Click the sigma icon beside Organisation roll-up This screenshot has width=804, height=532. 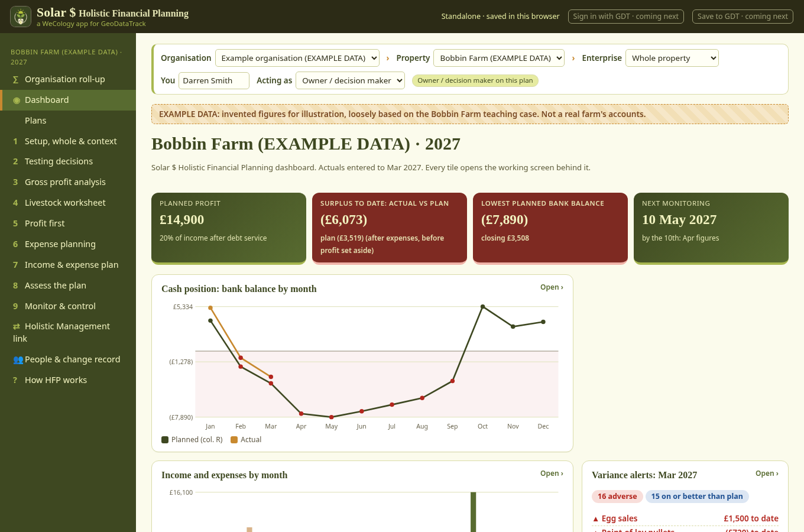15,80
